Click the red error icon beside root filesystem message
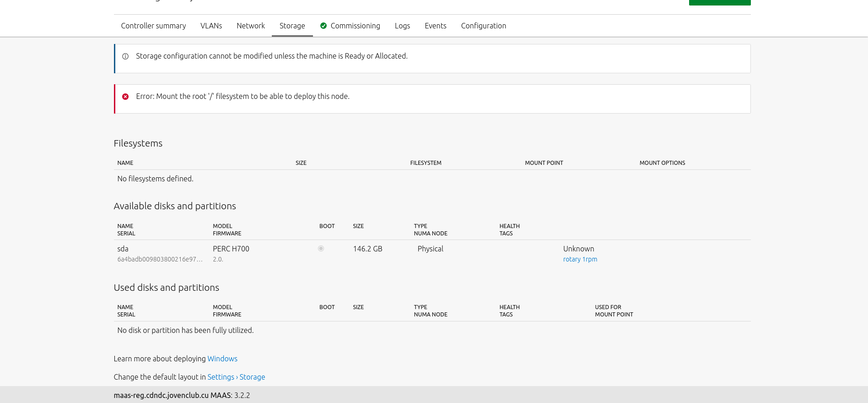The width and height of the screenshot is (868, 403). 125,97
